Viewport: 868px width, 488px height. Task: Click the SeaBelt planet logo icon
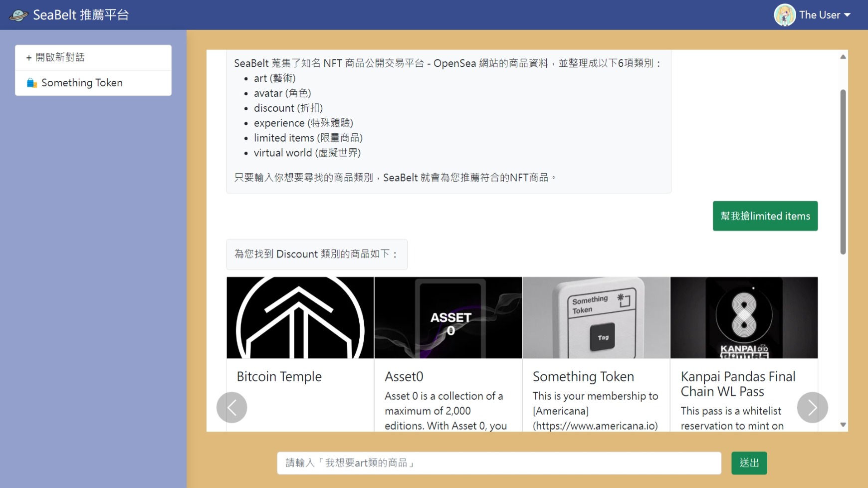pos(18,15)
